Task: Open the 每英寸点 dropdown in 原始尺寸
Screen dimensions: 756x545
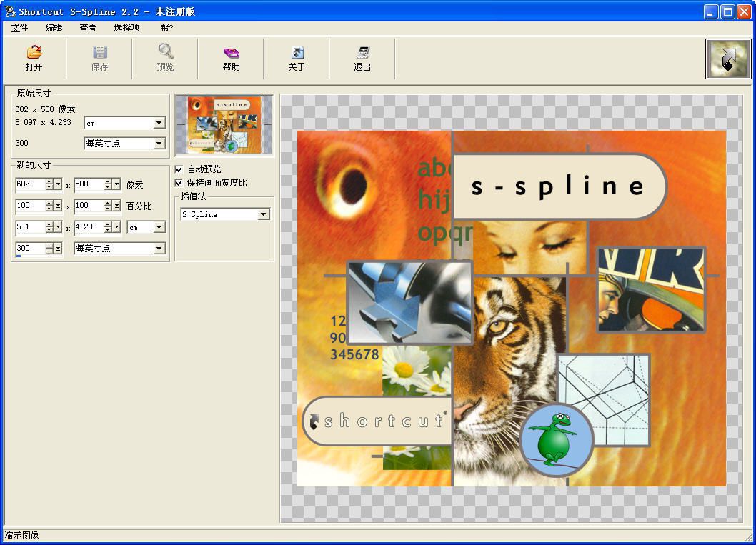Action: pyautogui.click(x=159, y=143)
